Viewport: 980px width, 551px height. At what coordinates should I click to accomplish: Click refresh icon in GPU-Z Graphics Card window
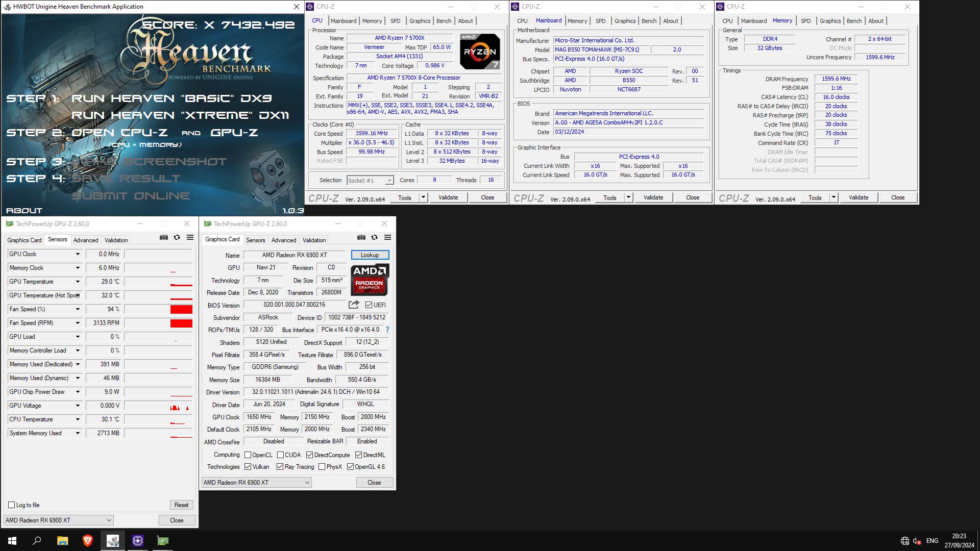[x=374, y=237]
